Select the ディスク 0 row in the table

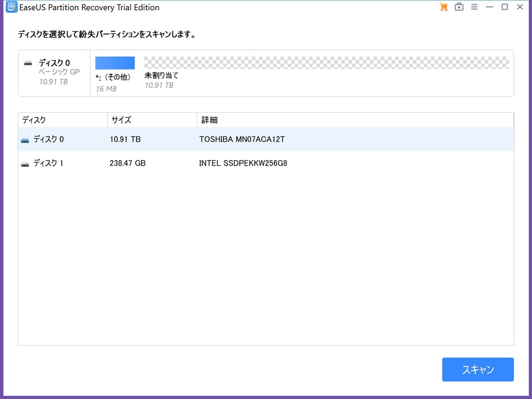(x=266, y=139)
